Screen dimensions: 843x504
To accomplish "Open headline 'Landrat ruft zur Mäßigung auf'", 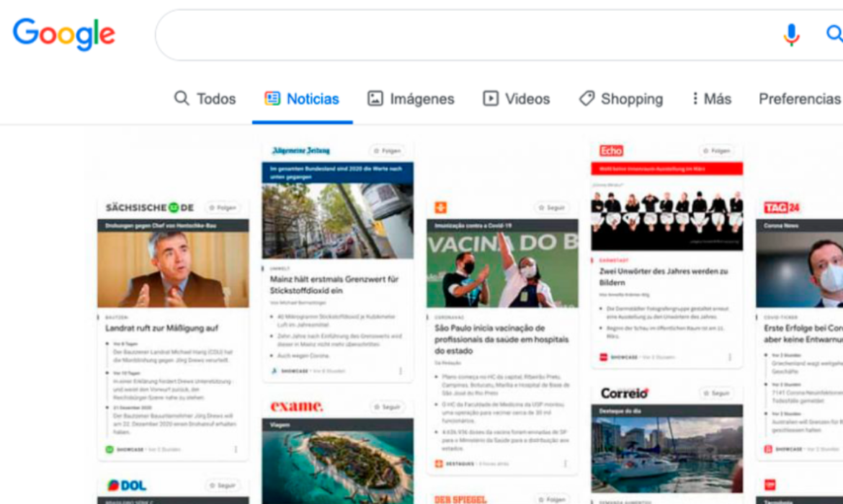I will [x=161, y=328].
